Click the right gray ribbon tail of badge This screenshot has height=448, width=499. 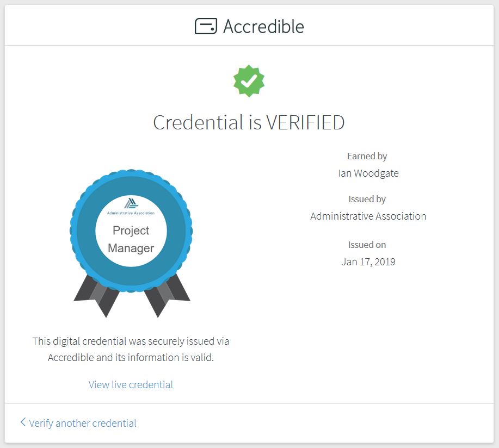(167, 296)
